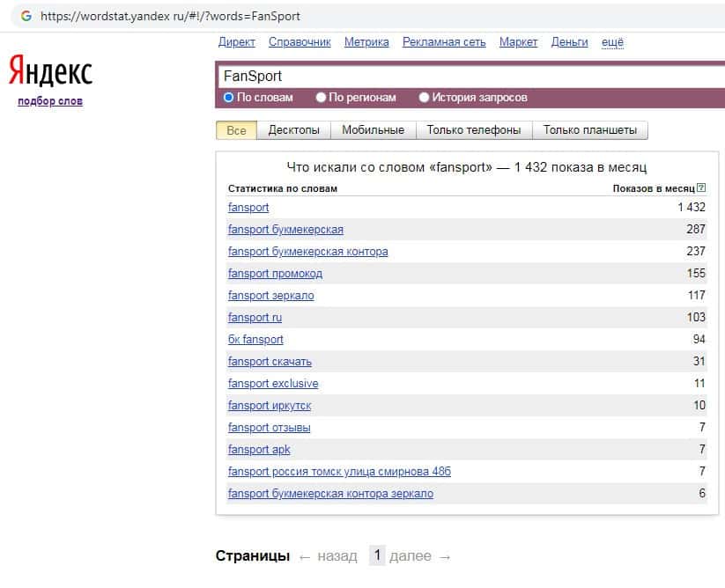Image resolution: width=725 pixels, height=588 pixels.
Task: Open the Только телефоны tab
Action: (x=474, y=130)
